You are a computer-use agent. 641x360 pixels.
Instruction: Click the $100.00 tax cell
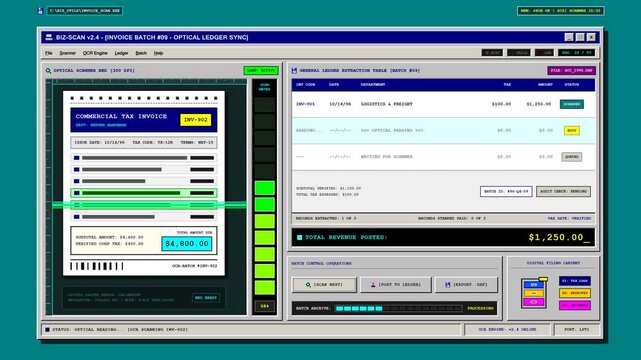pos(501,104)
